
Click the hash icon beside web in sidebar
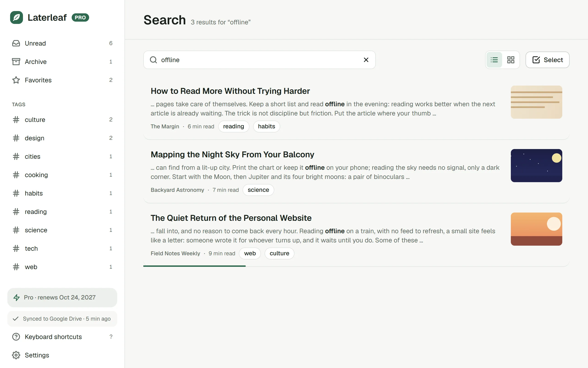coord(16,267)
